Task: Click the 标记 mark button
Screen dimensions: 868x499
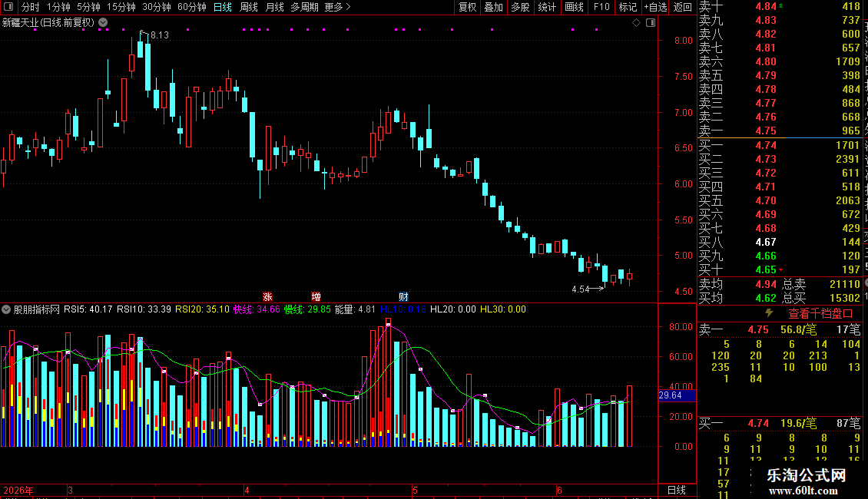Action: pyautogui.click(x=628, y=7)
